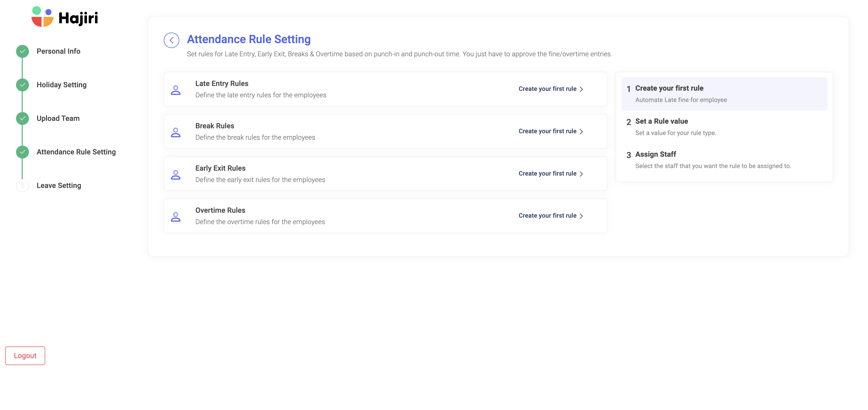Click the Logout button
Screen dimensions: 868x410
(25, 356)
